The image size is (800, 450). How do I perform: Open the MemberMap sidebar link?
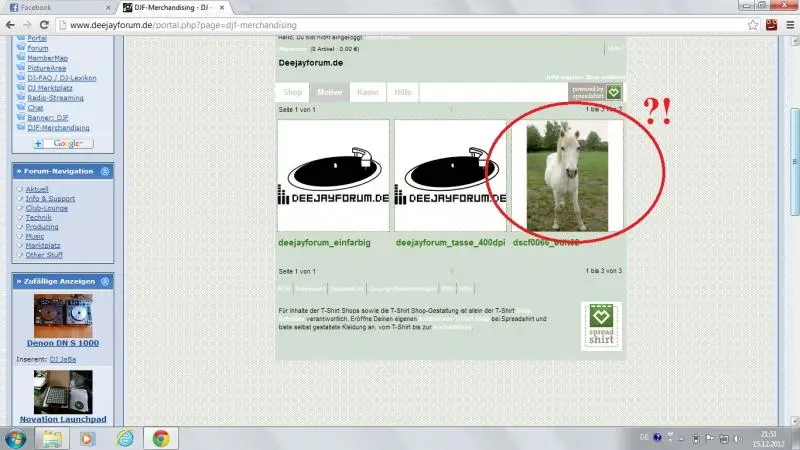[x=47, y=58]
